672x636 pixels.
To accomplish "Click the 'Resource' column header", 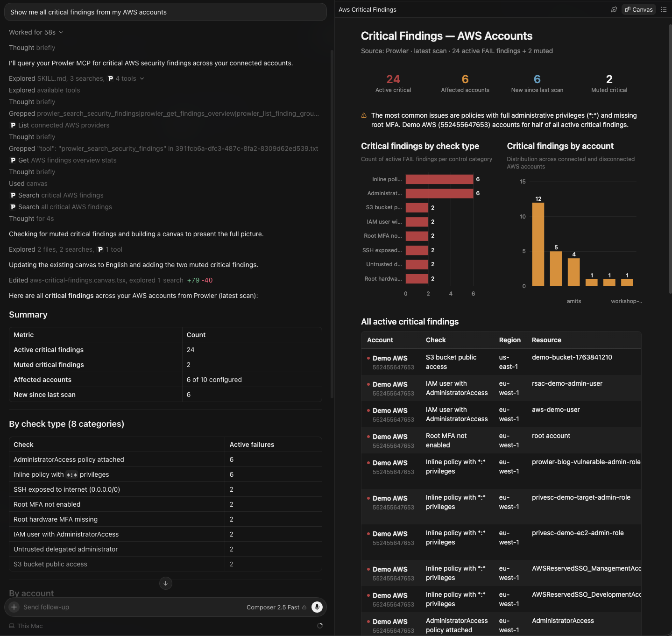I will coord(546,340).
